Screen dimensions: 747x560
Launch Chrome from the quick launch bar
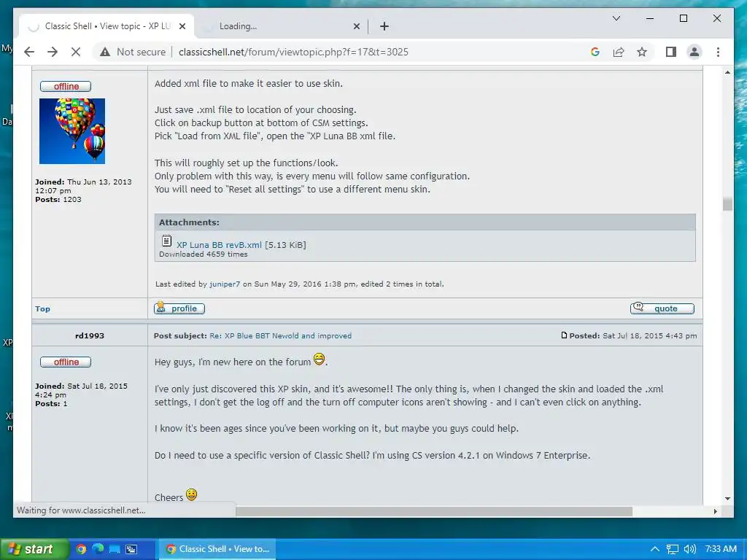[81, 549]
